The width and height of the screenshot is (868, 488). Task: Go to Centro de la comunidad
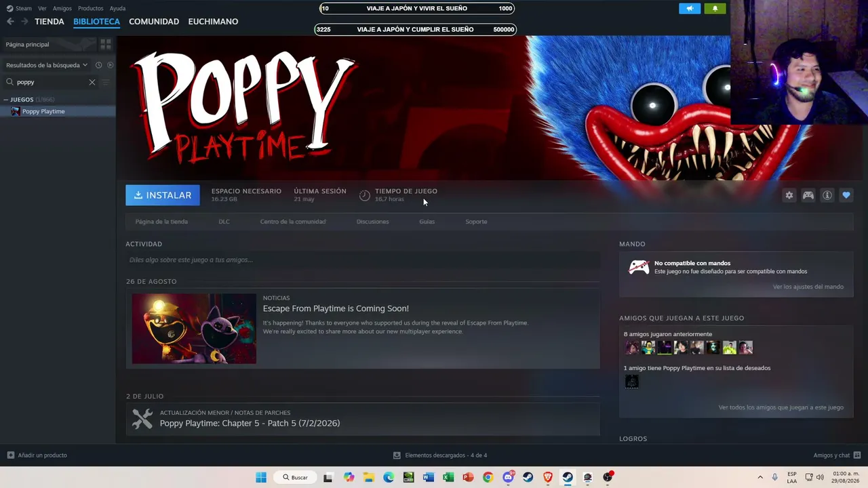[x=293, y=222]
